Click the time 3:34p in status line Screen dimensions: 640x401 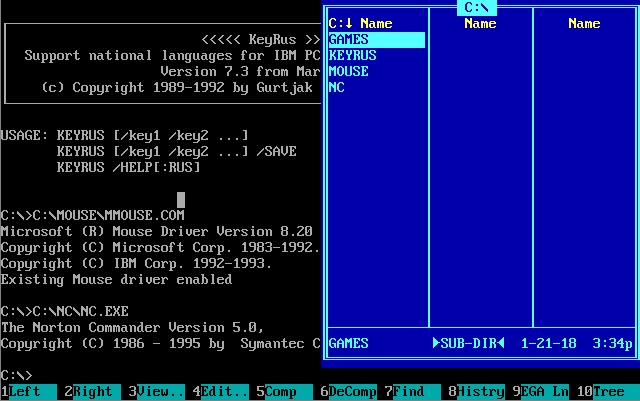tap(612, 343)
